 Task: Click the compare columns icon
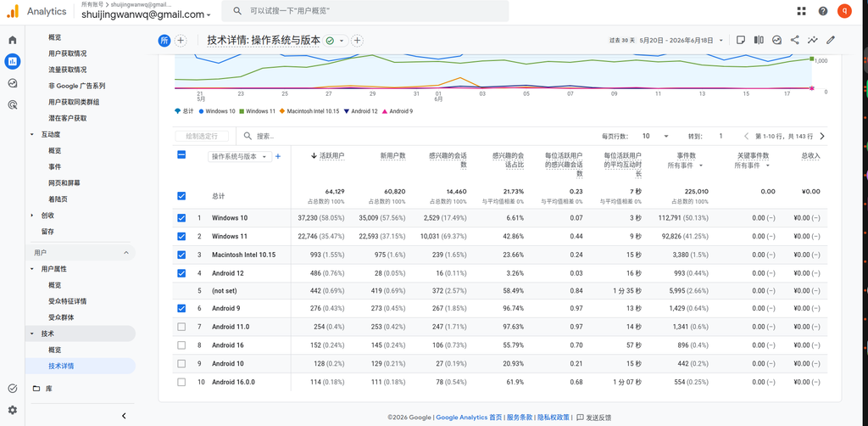coord(759,40)
